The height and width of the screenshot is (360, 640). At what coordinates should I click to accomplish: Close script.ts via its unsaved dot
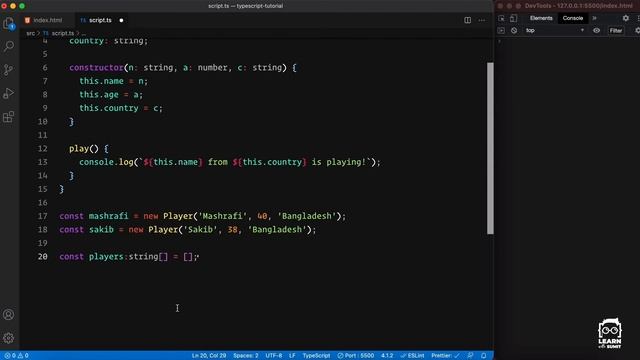pyautogui.click(x=121, y=20)
